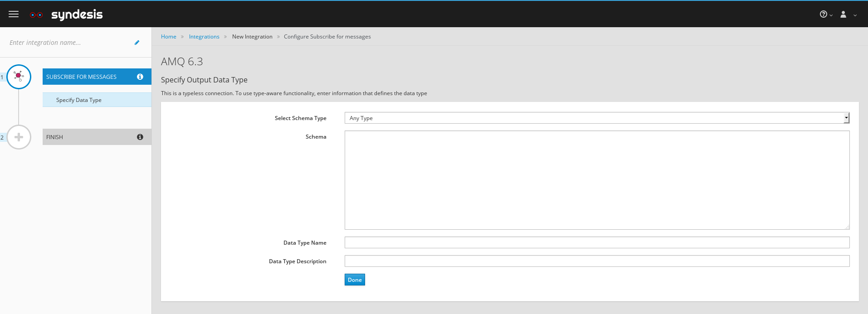868x314 pixels.
Task: Click the Data Type Description field
Action: [x=597, y=261]
